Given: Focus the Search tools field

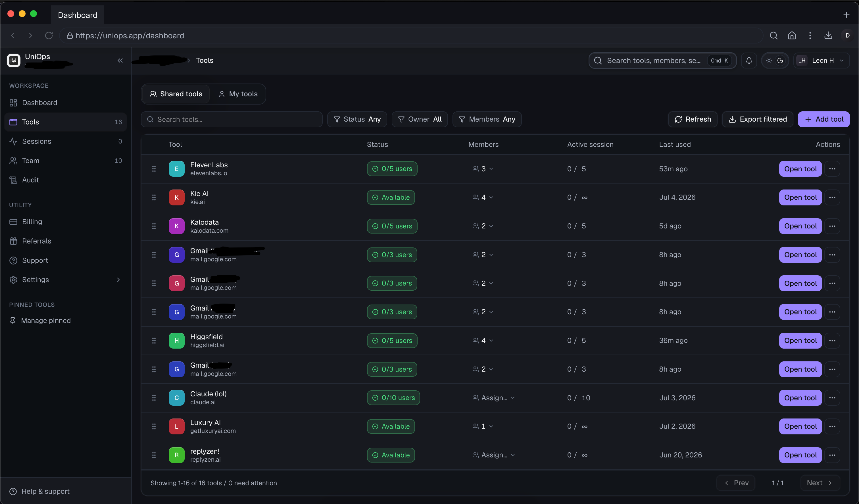Looking at the screenshot, I should tap(232, 119).
